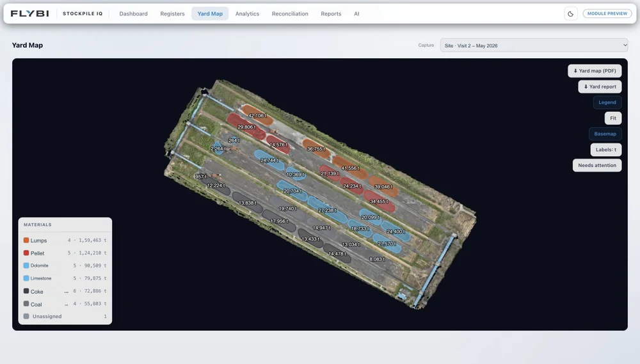Open the Reports tab

(x=331, y=13)
